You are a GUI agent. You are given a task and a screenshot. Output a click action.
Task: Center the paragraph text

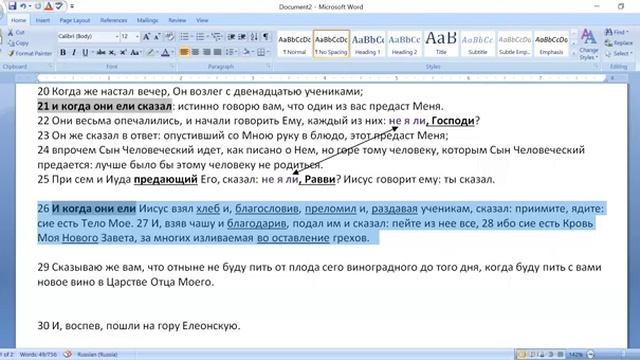coord(196,52)
